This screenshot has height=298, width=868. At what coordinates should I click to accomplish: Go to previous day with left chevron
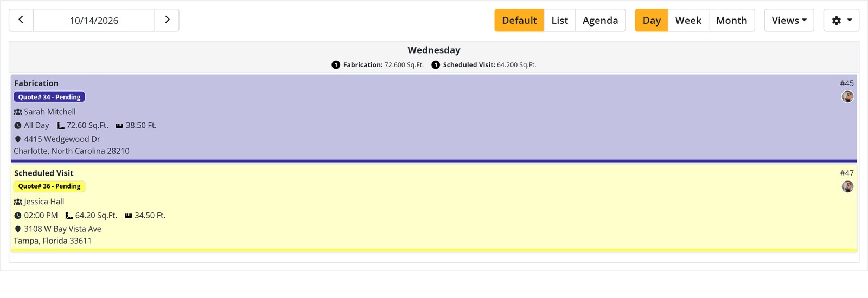[x=21, y=20]
